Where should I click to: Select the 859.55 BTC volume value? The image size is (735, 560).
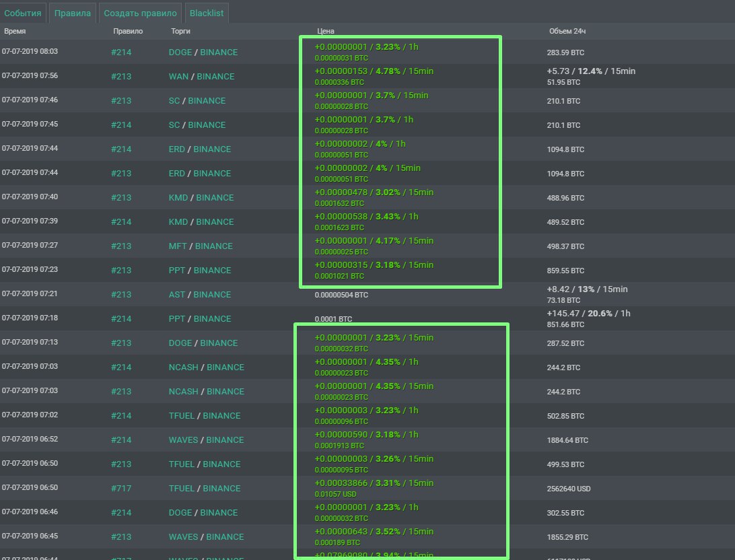(565, 271)
